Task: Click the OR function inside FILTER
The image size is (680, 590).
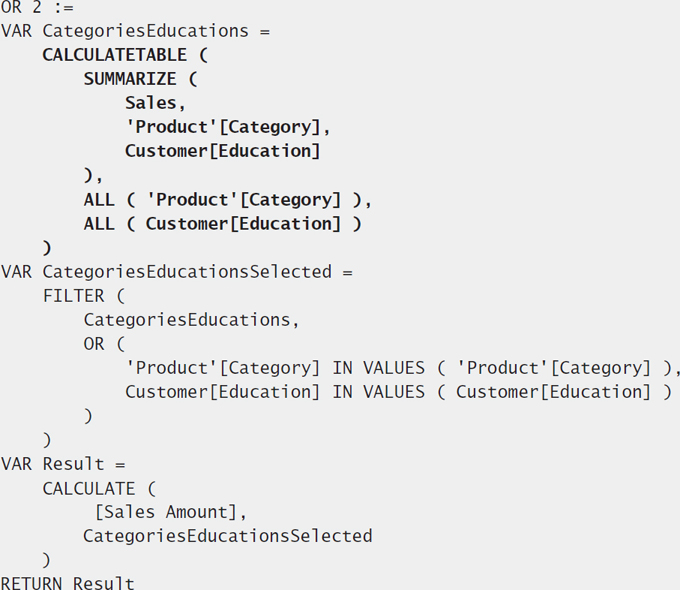Action: click(x=94, y=344)
